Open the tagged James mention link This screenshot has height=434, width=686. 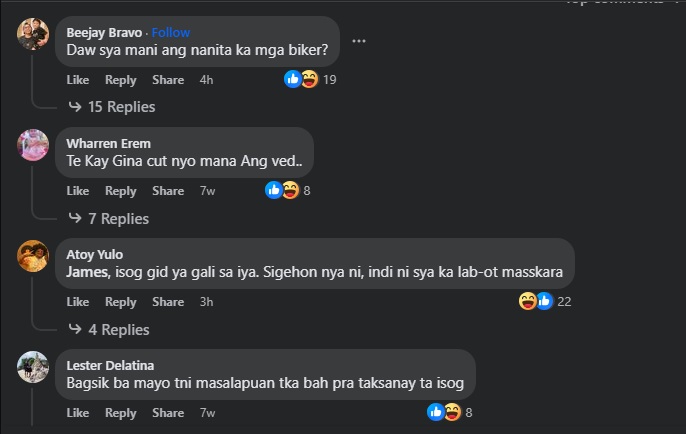coord(87,271)
